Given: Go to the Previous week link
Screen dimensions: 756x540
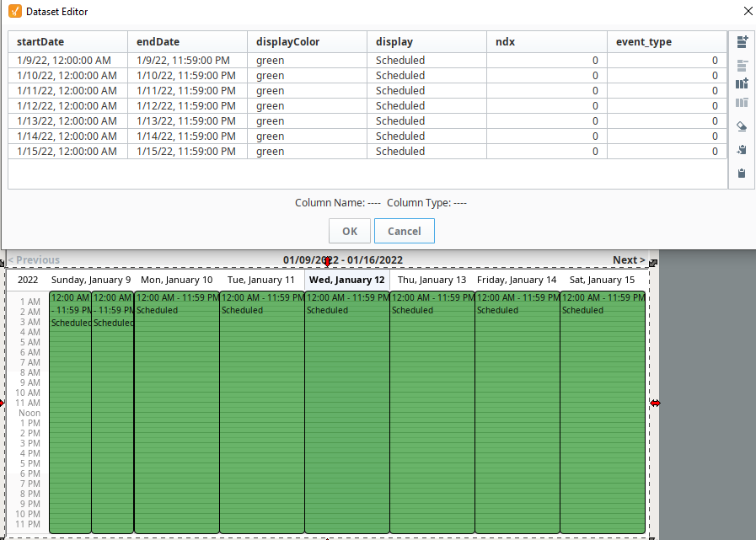Looking at the screenshot, I should (34, 259).
